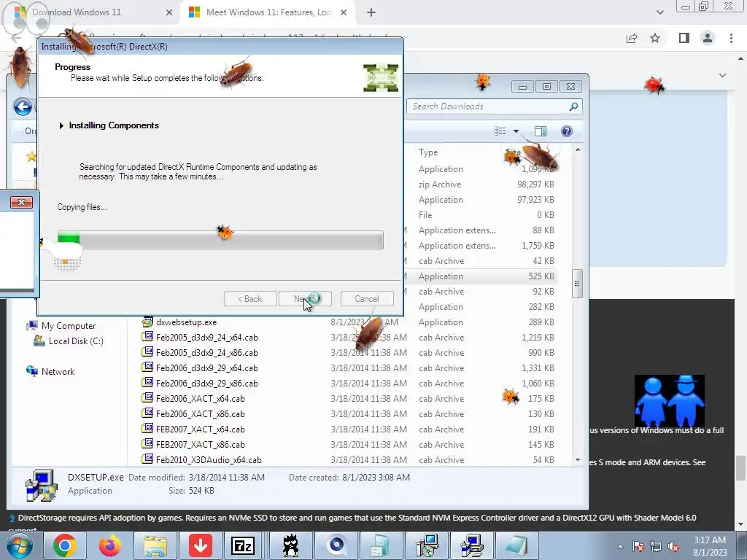Select My Computer in navigation pane
The height and width of the screenshot is (560, 747).
(69, 326)
